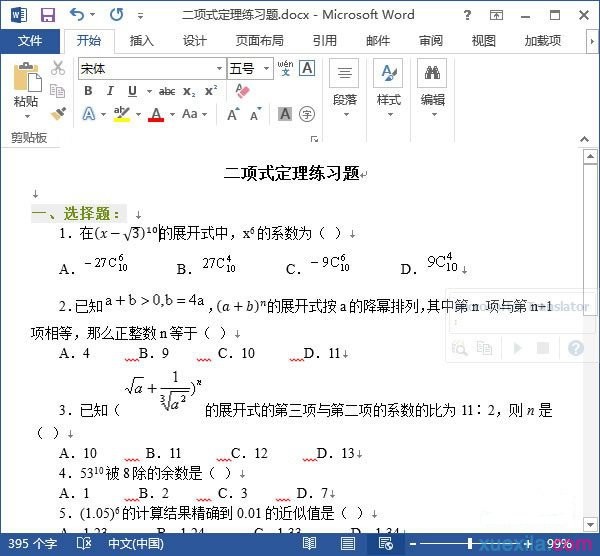
Task: Open the Word Help question mark
Action: [467, 15]
